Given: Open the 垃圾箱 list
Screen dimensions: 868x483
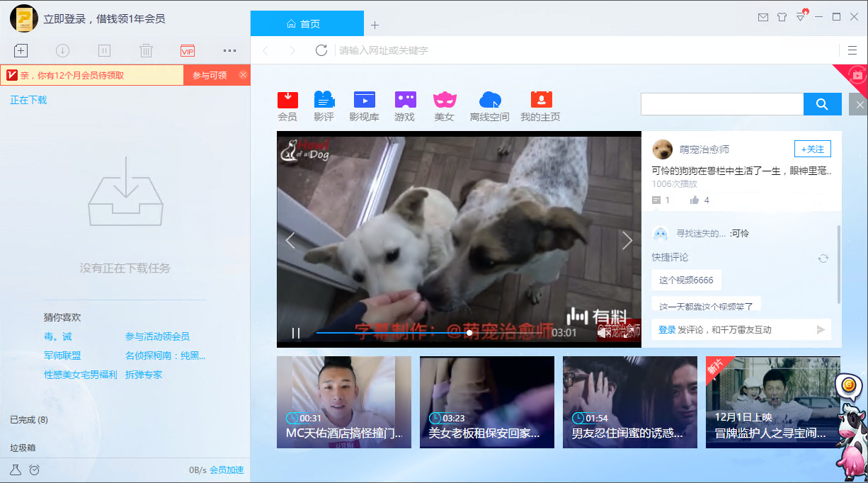Looking at the screenshot, I should tap(23, 448).
